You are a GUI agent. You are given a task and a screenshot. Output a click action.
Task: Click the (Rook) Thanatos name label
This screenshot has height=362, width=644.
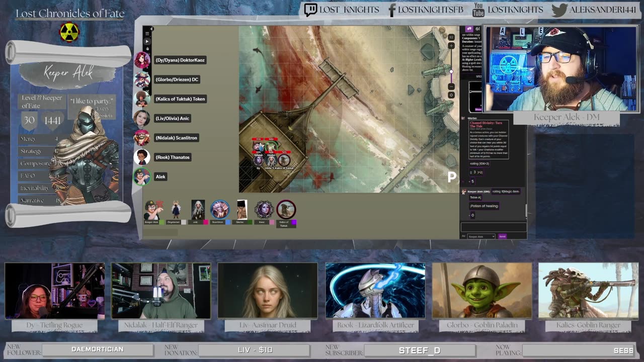tap(173, 157)
